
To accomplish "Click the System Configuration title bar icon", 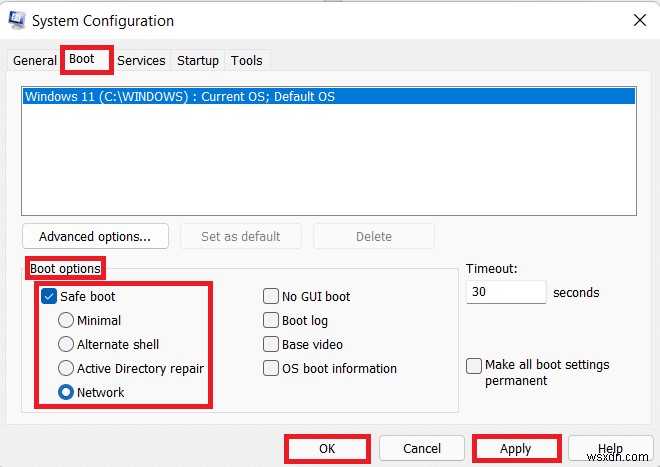I will [x=16, y=20].
